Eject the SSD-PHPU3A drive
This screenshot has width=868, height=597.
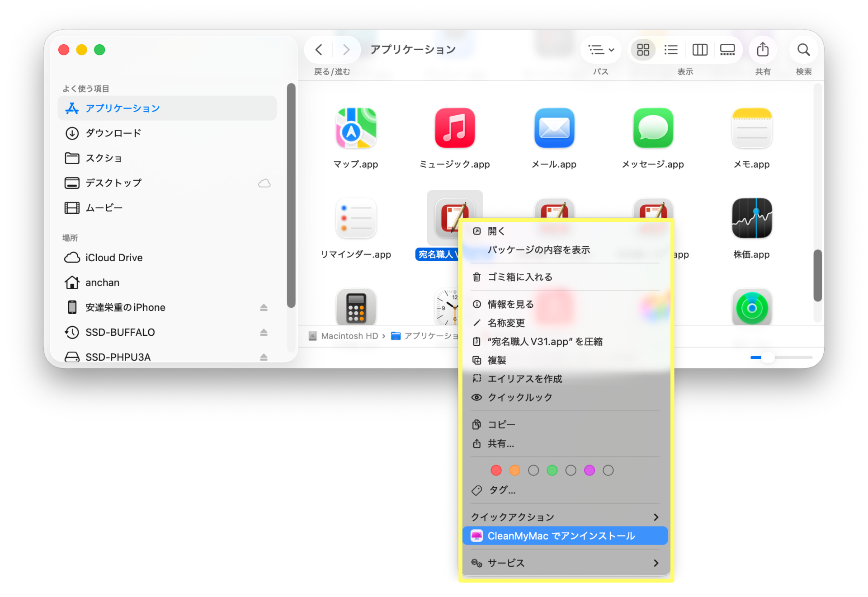pyautogui.click(x=264, y=357)
